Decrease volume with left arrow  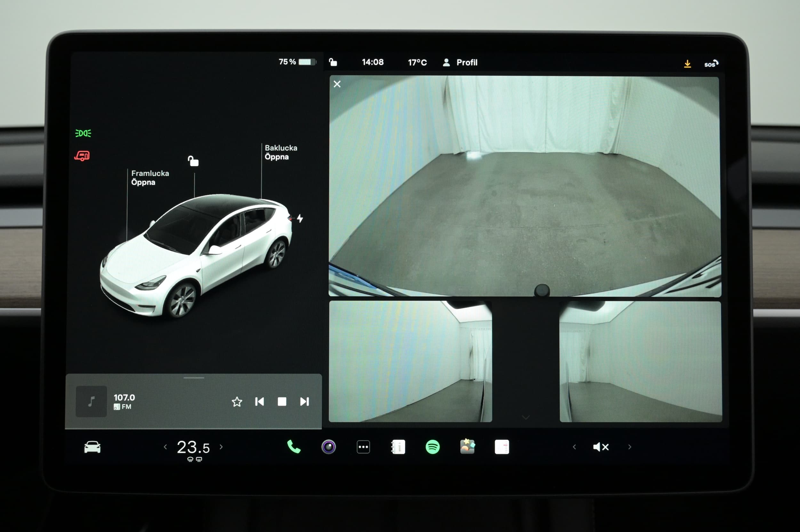click(574, 447)
